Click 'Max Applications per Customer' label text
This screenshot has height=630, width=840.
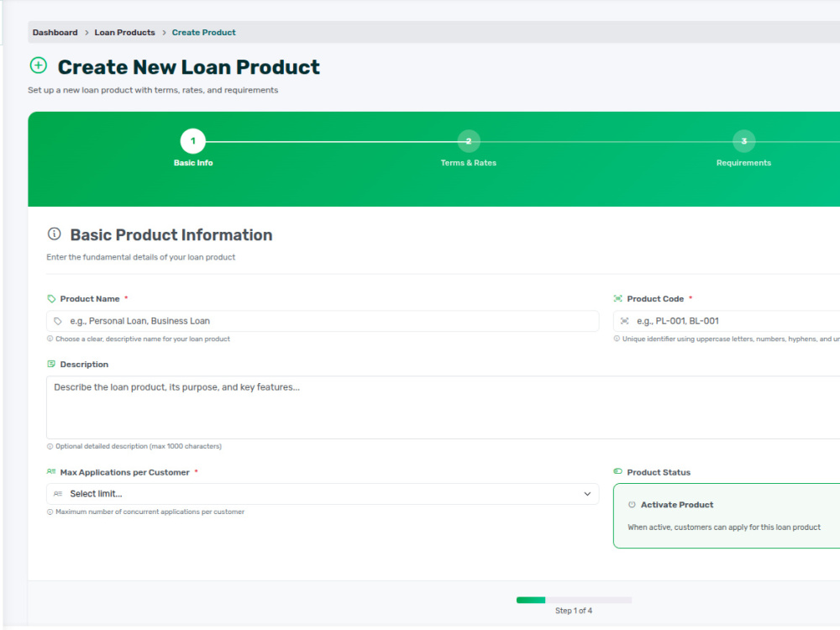tap(125, 472)
